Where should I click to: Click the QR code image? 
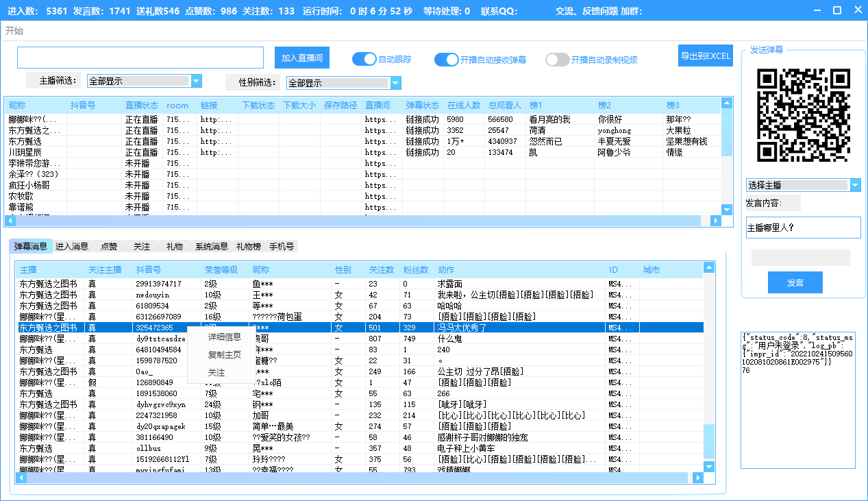pyautogui.click(x=803, y=114)
